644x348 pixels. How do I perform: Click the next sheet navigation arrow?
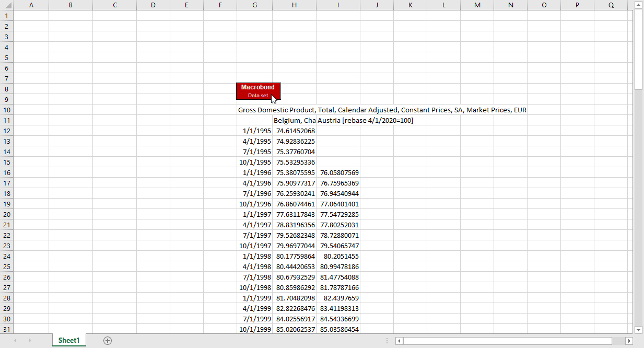pos(30,341)
